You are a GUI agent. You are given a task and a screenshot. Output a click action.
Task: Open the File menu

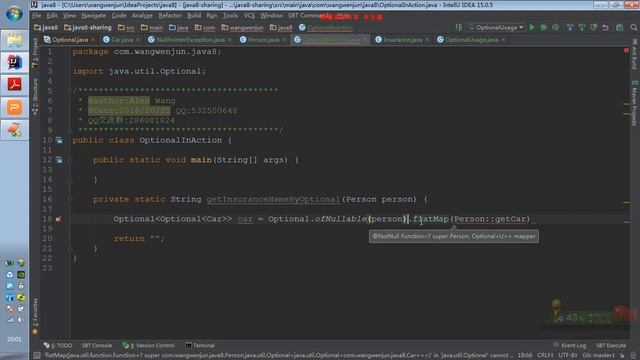coord(37,16)
